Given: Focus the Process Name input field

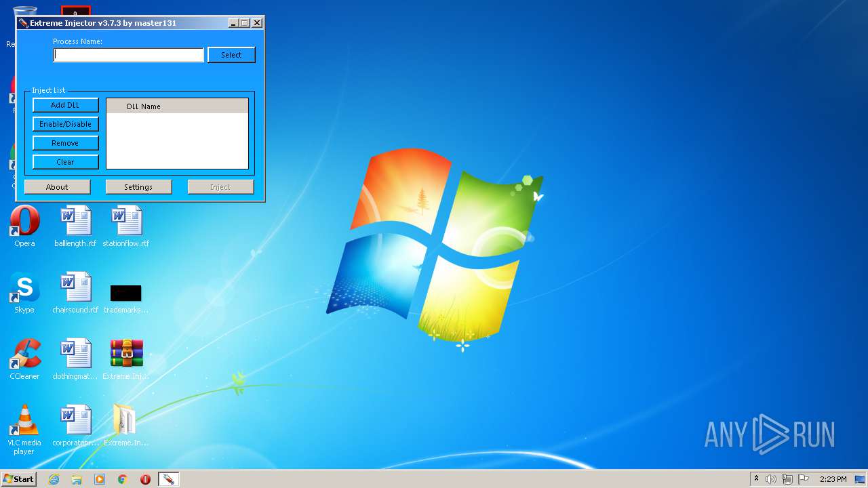Looking at the screenshot, I should tap(129, 55).
